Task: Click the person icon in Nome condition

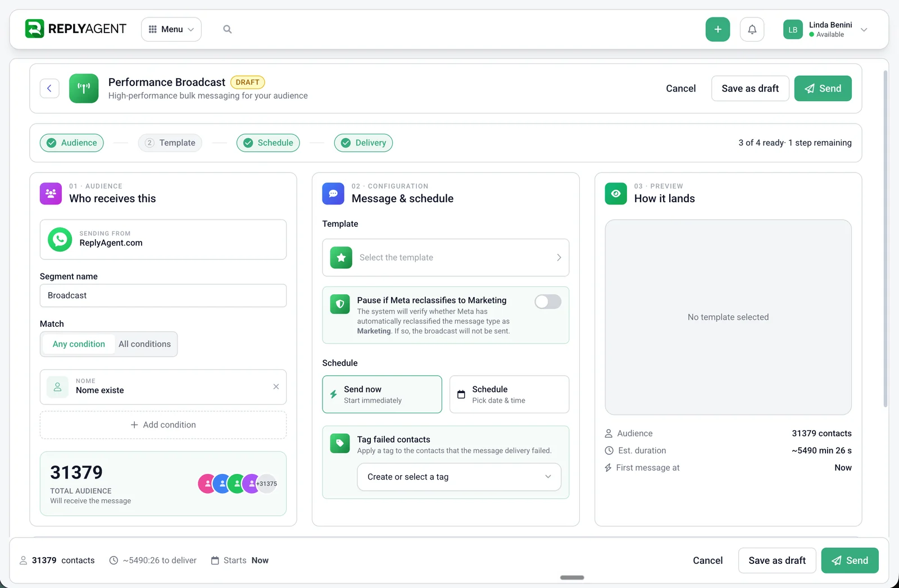Action: point(57,387)
